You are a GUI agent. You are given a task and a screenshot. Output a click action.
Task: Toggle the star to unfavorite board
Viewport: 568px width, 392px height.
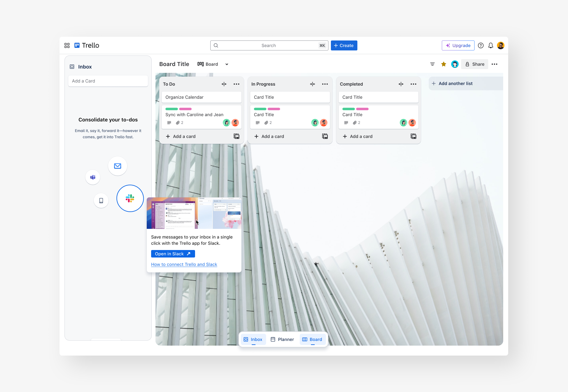[x=444, y=64]
